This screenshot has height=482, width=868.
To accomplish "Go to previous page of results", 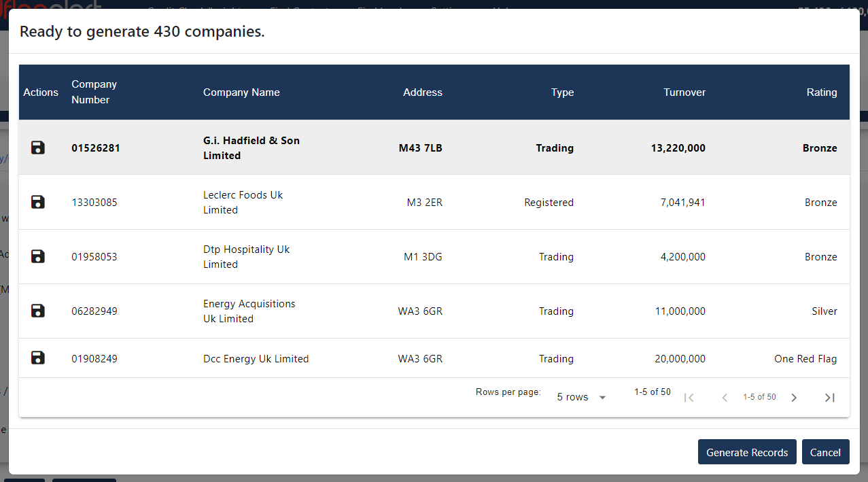I will point(725,398).
